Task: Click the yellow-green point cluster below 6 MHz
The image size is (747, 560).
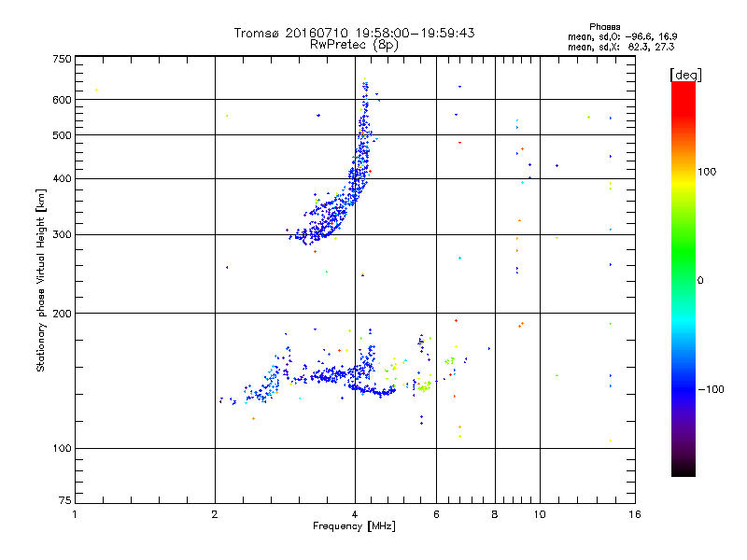Action: [x=424, y=386]
